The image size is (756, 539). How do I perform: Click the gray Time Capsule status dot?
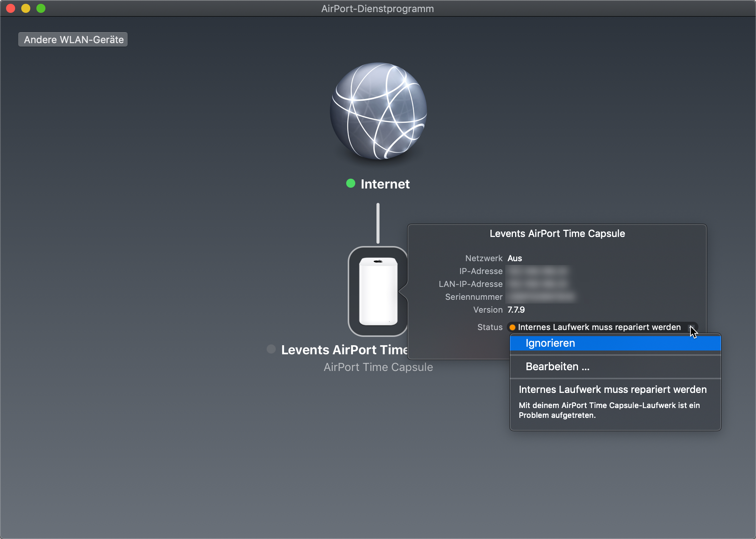[271, 349]
